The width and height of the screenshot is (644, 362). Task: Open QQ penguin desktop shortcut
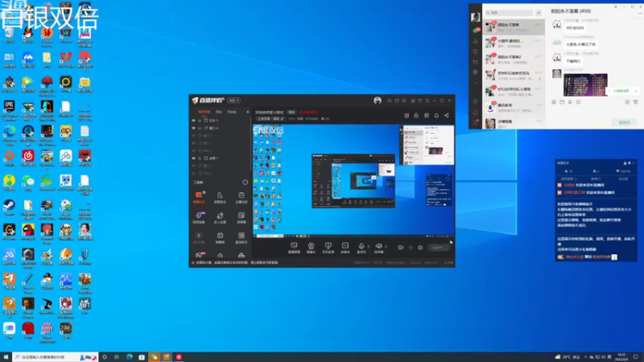28,35
